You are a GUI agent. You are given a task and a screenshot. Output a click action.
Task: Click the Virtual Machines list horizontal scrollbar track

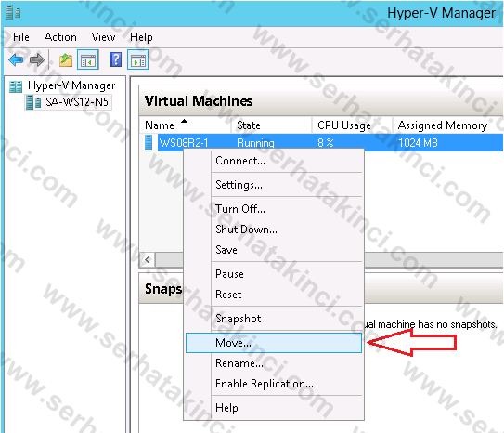point(433,259)
